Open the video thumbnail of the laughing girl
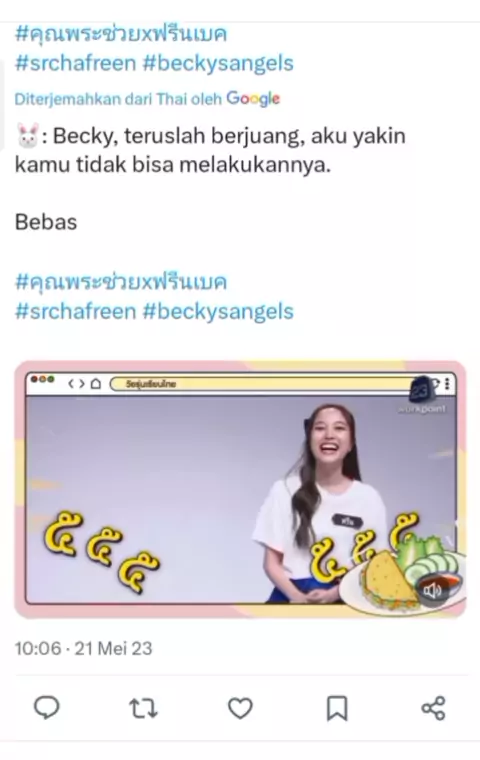This screenshot has height=760, width=480. [240, 489]
